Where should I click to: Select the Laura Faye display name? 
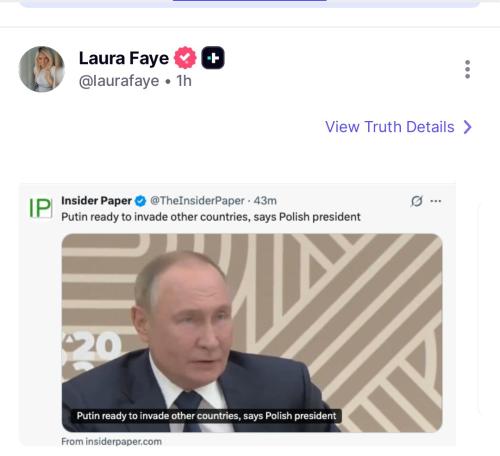(124, 58)
